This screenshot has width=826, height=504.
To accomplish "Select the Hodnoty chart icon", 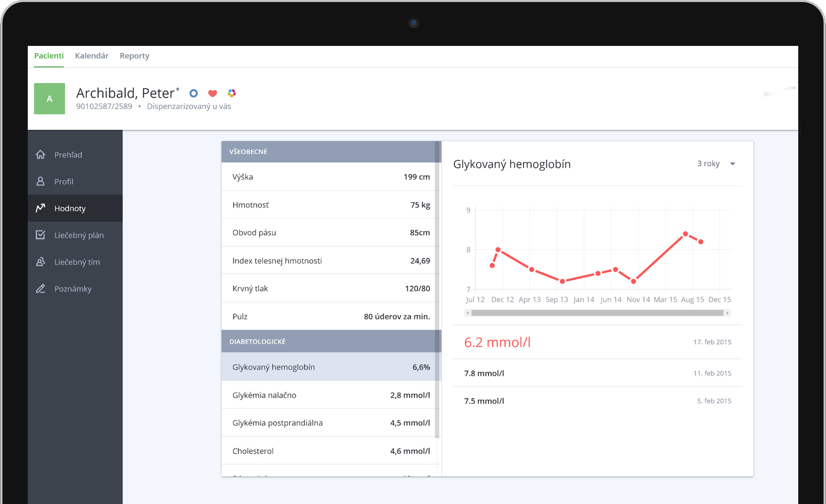I will pyautogui.click(x=41, y=208).
